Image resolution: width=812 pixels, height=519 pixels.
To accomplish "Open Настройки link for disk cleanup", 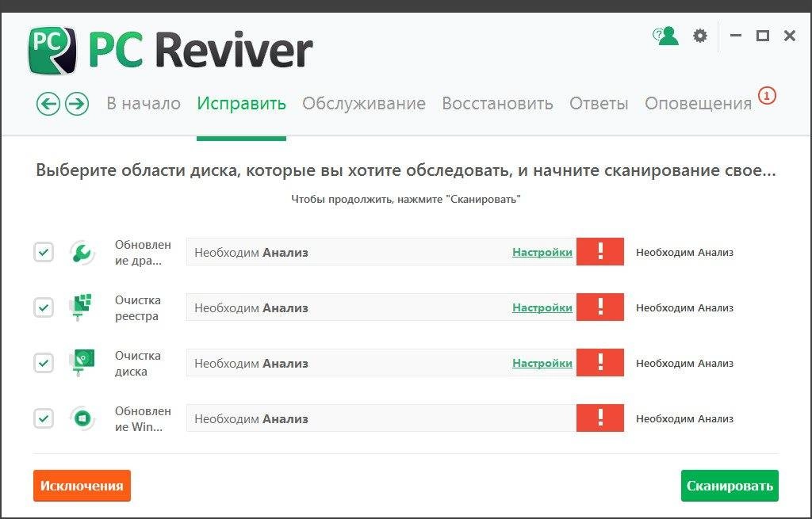I will (542, 363).
